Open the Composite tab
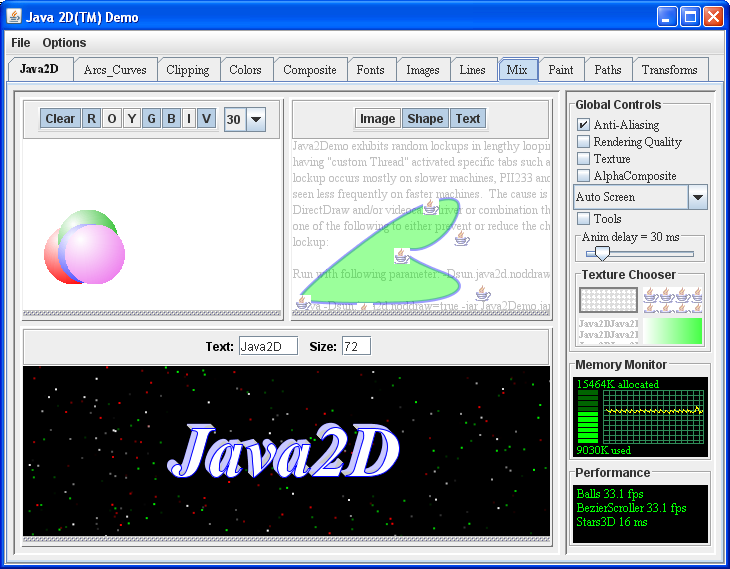Screen dimensions: 730x569 310,70
